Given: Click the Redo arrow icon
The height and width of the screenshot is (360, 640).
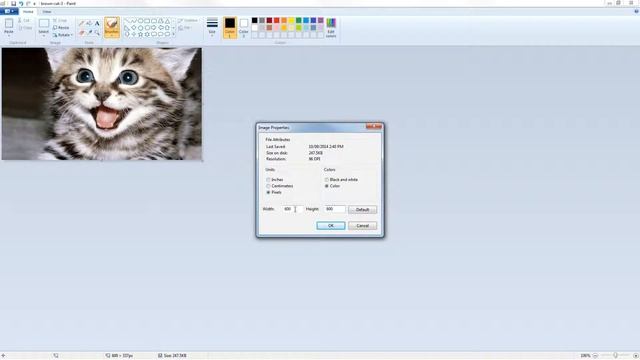Looking at the screenshot, I should (x=28, y=3).
